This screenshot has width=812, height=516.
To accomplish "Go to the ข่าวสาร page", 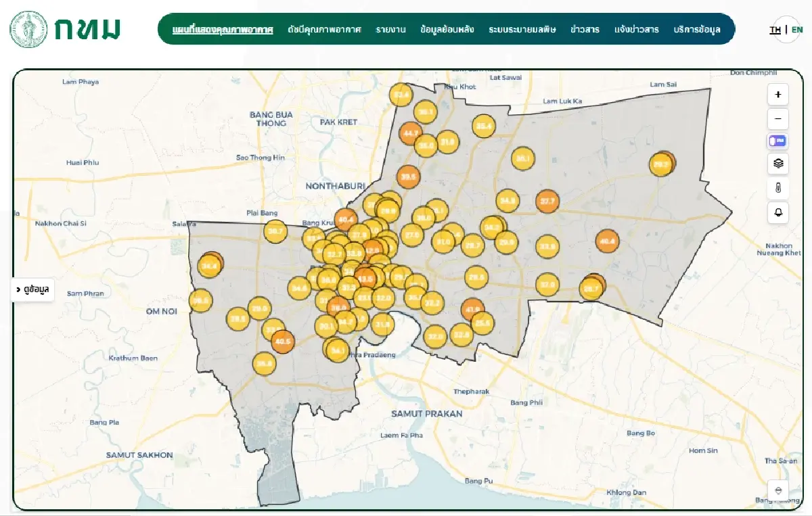I will [x=585, y=30].
